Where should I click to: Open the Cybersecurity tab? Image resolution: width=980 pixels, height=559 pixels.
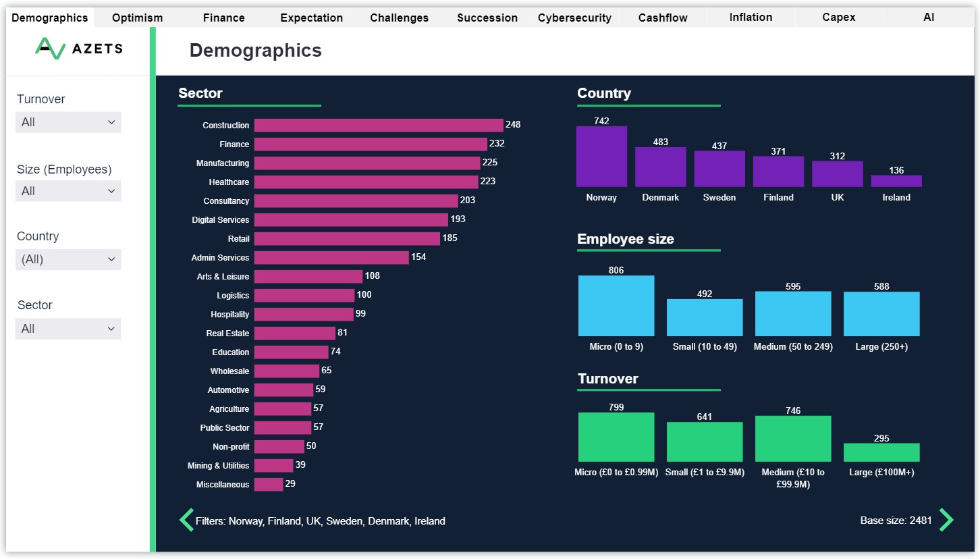574,18
